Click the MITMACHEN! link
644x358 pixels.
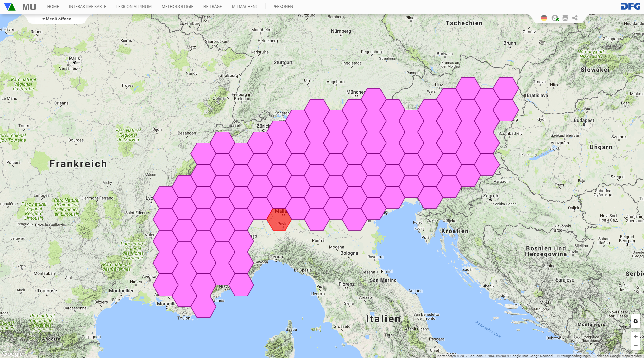pos(244,7)
